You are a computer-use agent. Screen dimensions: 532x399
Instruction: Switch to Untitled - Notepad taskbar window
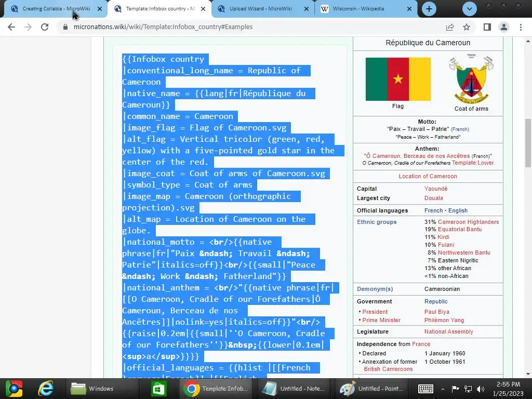coord(294,389)
